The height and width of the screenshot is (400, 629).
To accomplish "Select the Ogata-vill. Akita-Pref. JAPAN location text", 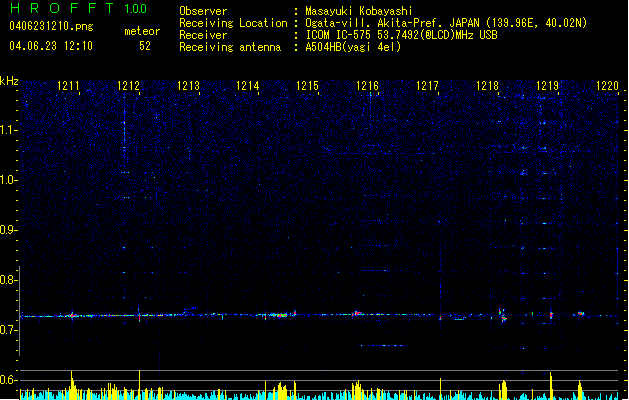I will pos(446,23).
